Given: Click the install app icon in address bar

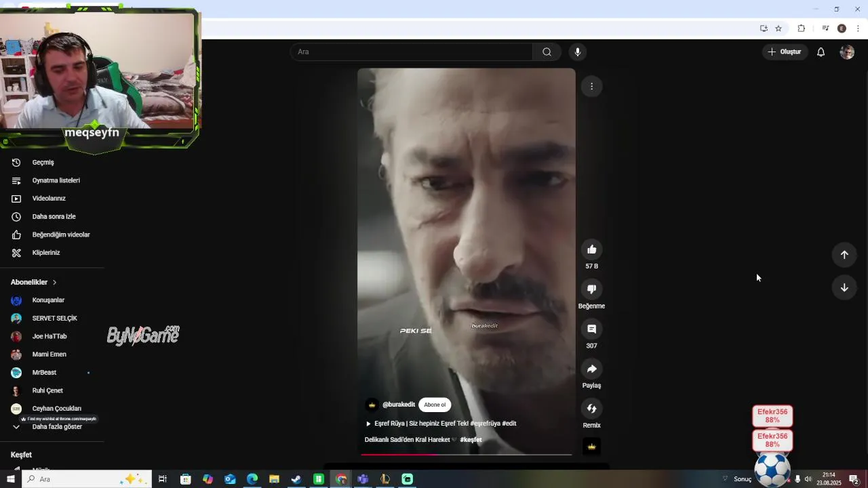Looking at the screenshot, I should pyautogui.click(x=764, y=28).
